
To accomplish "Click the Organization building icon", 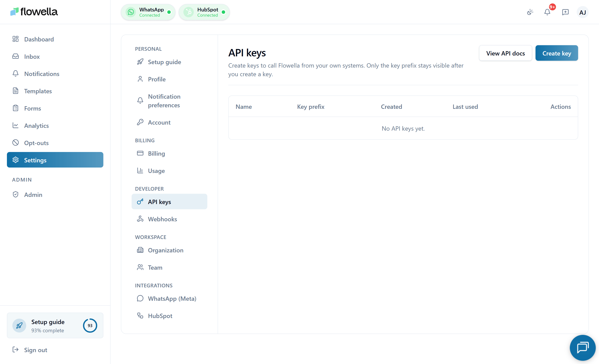I will click(140, 250).
